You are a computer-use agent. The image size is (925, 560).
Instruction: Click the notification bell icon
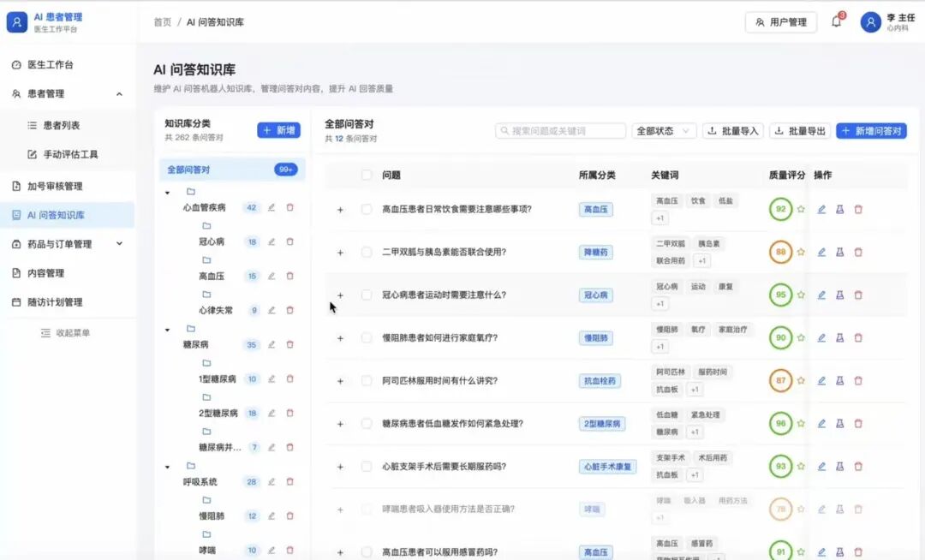click(837, 22)
